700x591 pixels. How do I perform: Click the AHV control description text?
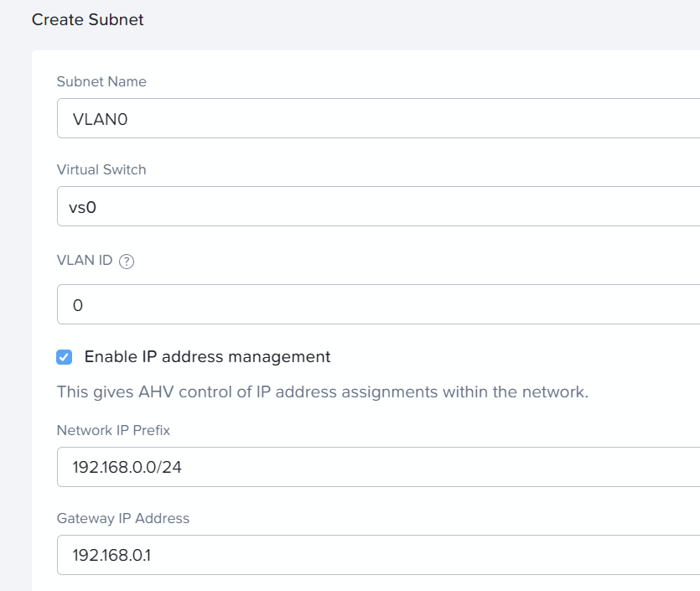pos(323,392)
